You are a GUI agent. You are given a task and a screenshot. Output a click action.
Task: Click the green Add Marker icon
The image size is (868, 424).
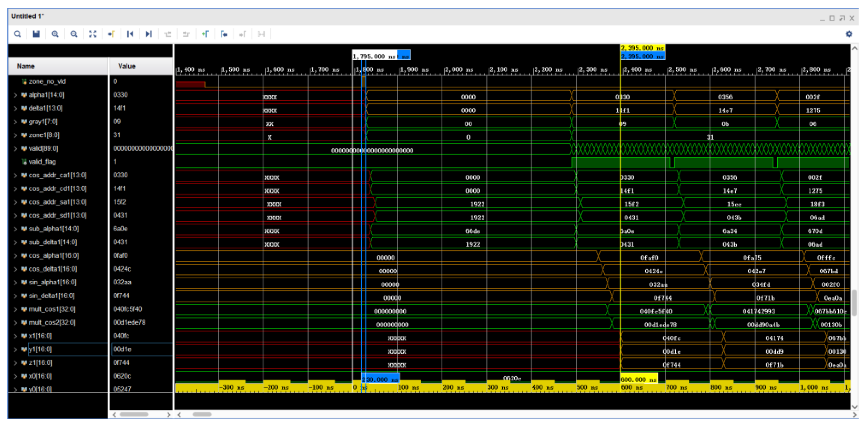[x=205, y=34]
